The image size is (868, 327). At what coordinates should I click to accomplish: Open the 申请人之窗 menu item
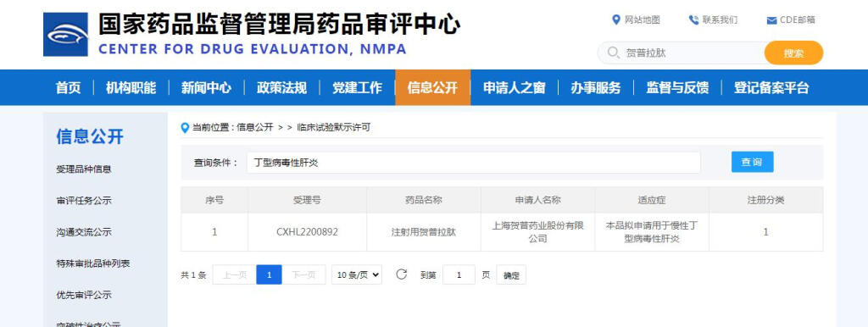515,87
